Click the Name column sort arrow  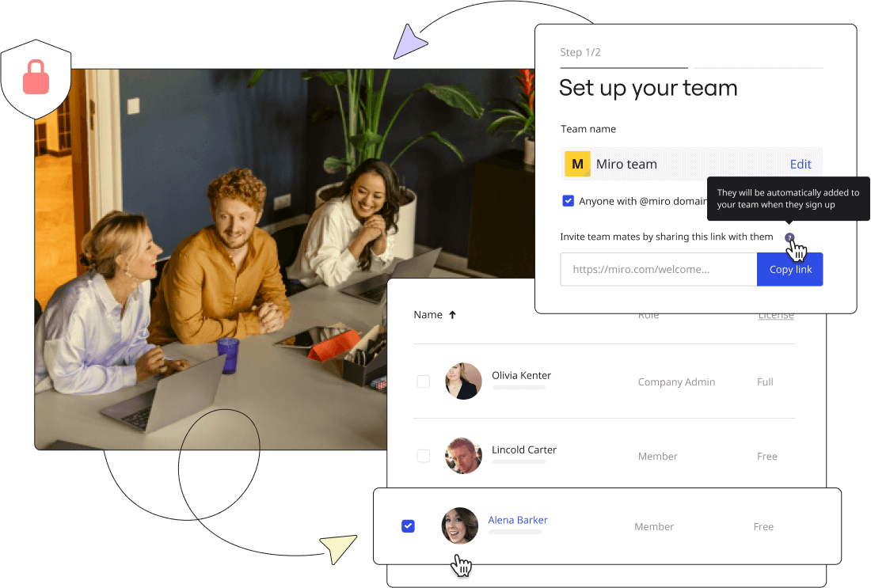[453, 315]
